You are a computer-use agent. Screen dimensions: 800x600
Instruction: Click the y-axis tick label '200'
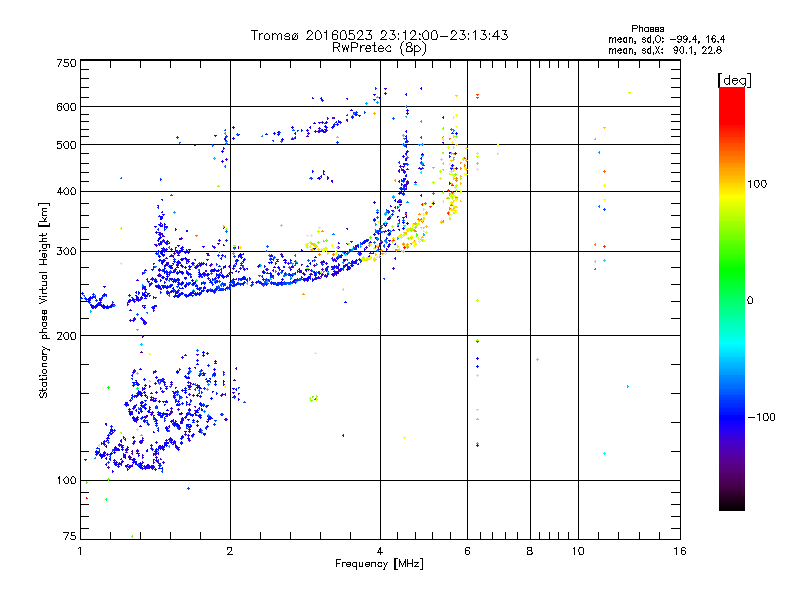pyautogui.click(x=66, y=336)
